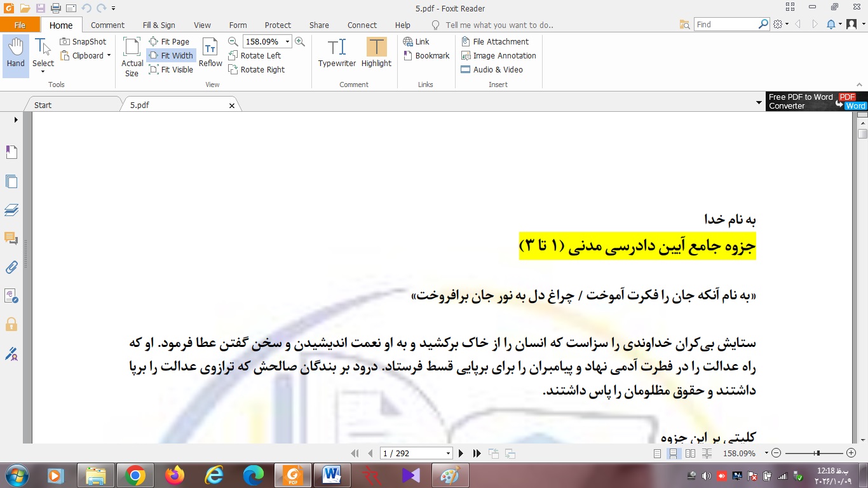Switch to facing pages view in status bar
Viewport: 868px width, 488px height.
690,454
